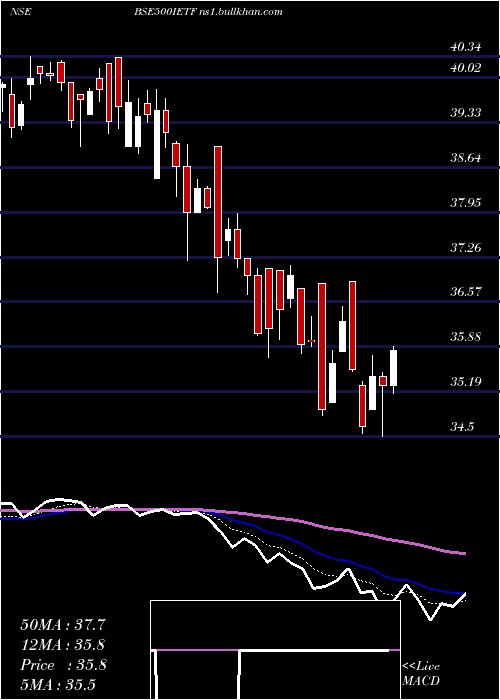Click the 37.26 price level label
500x700 pixels.
466,247
